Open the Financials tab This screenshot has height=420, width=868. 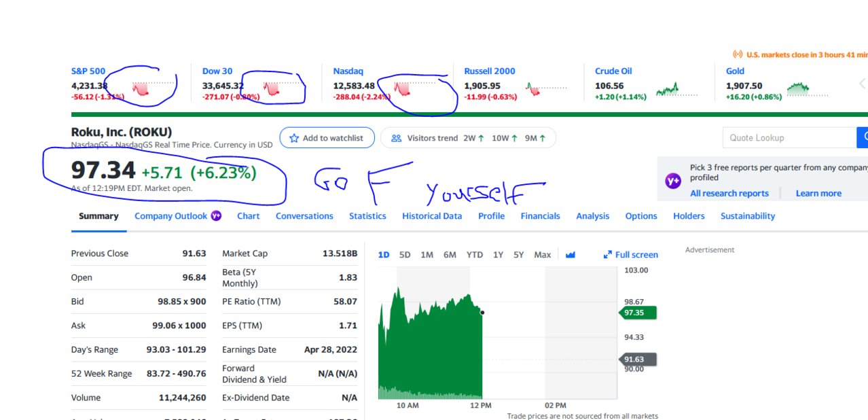click(x=541, y=216)
